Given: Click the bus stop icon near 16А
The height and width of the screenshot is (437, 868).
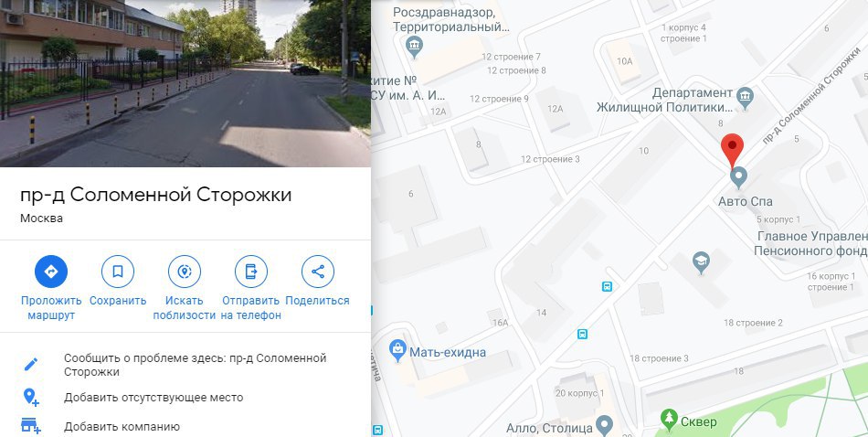Looking at the screenshot, I should point(582,334).
